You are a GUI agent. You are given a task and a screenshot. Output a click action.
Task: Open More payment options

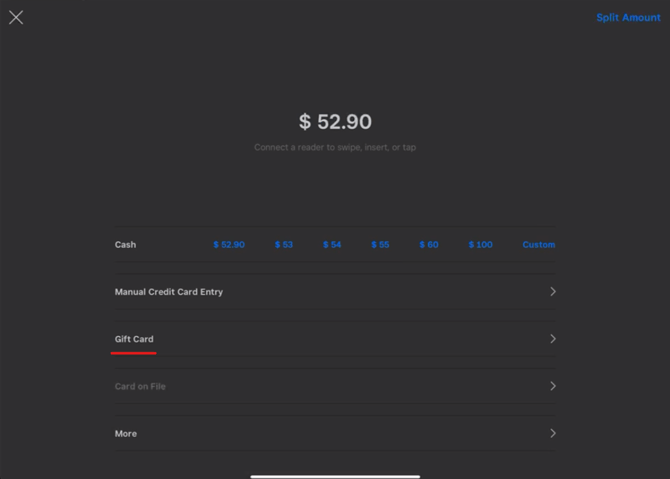pos(126,434)
